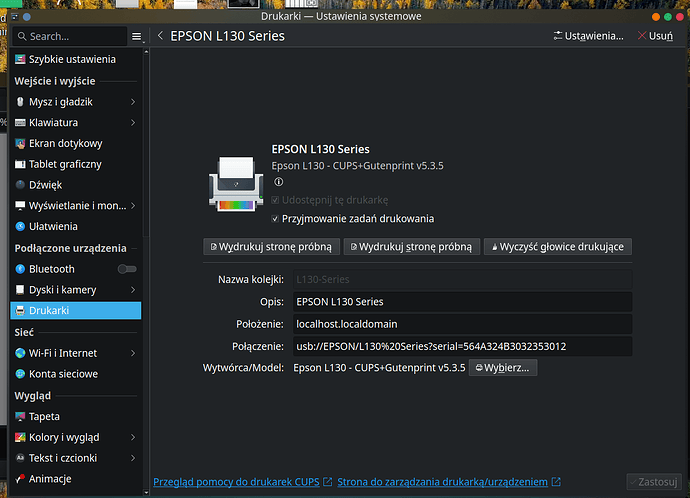
Task: Open the Dźwięk settings
Action: [x=76, y=185]
